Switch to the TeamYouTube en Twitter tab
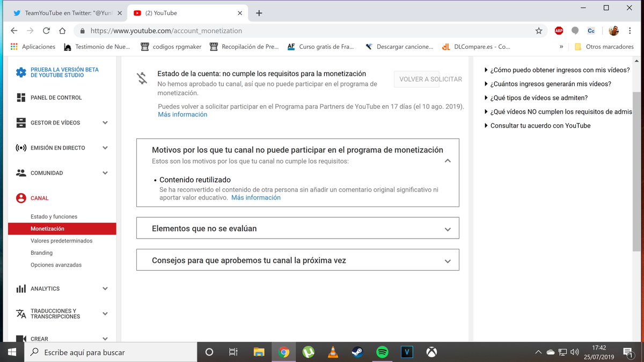The height and width of the screenshot is (362, 644). click(67, 13)
